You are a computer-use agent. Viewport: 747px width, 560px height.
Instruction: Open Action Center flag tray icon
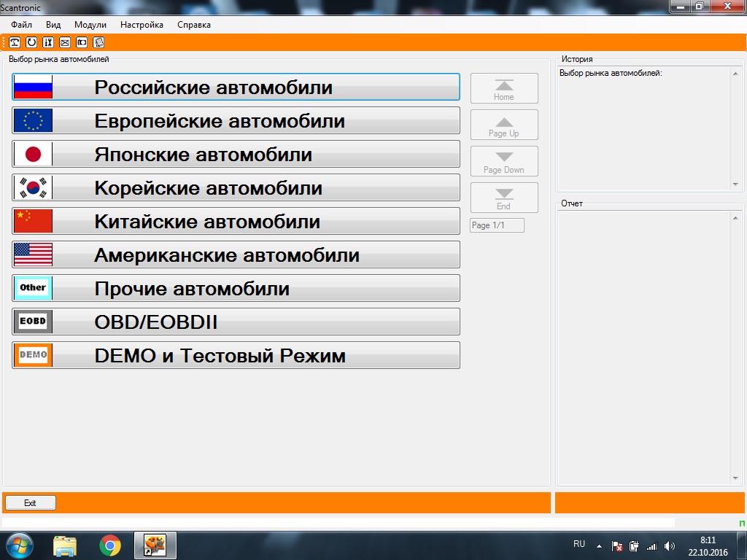coord(617,546)
